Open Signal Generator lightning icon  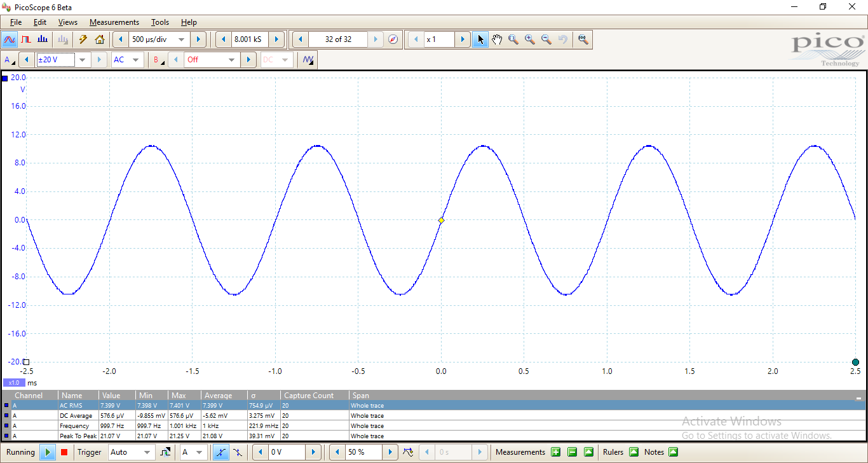click(x=83, y=39)
